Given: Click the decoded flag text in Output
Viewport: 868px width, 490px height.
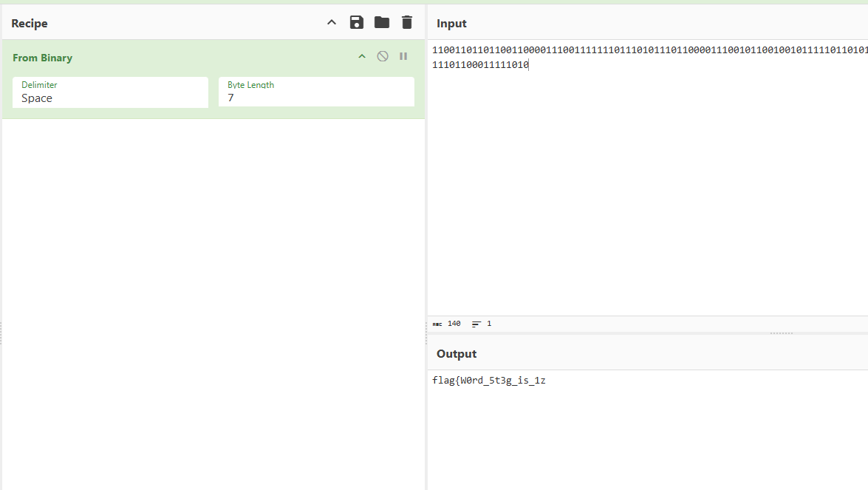Looking at the screenshot, I should tap(489, 381).
